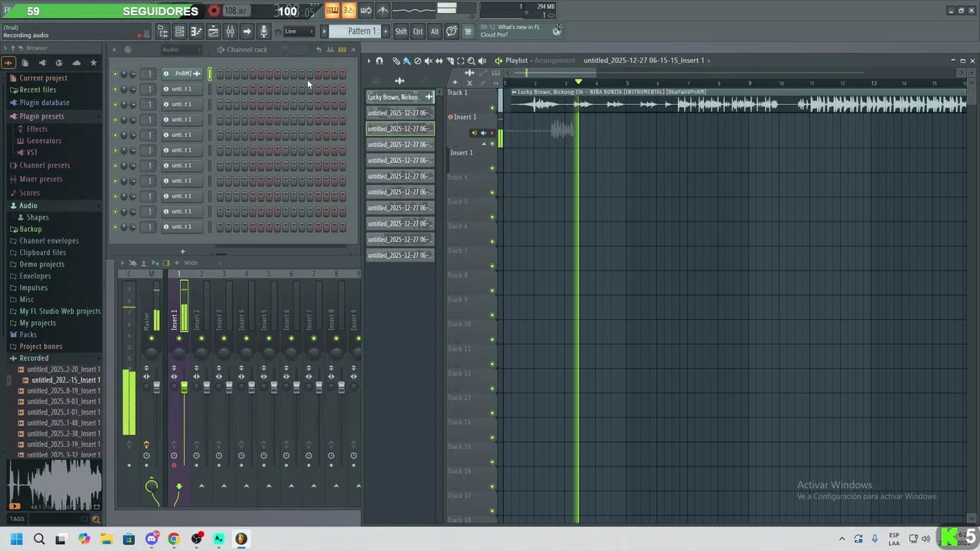980x551 pixels.
Task: Click the Alt key button
Action: coord(435,31)
